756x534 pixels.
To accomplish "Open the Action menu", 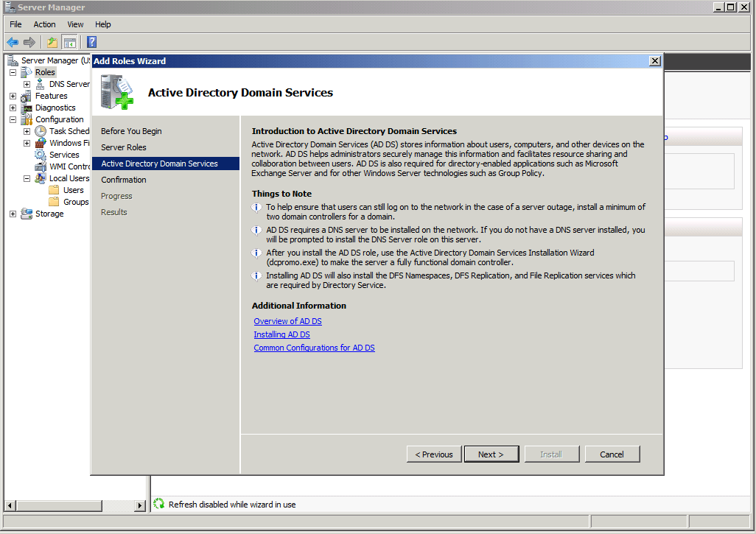I will click(x=44, y=24).
